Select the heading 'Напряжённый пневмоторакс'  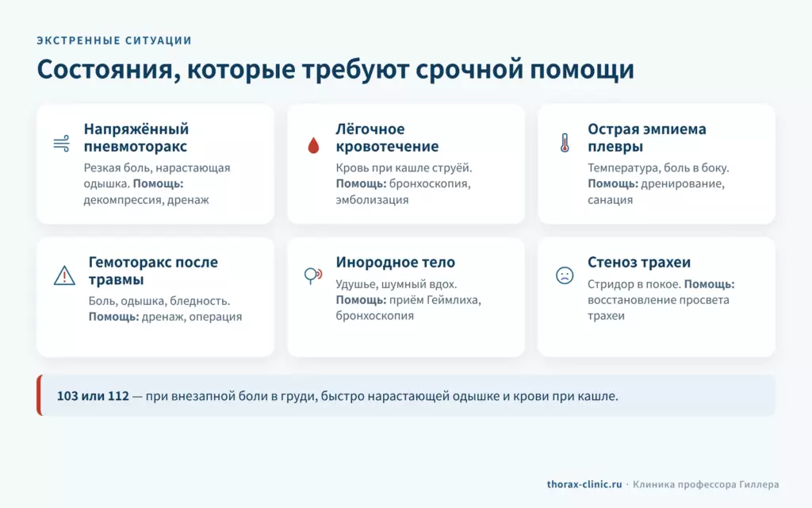(x=136, y=137)
